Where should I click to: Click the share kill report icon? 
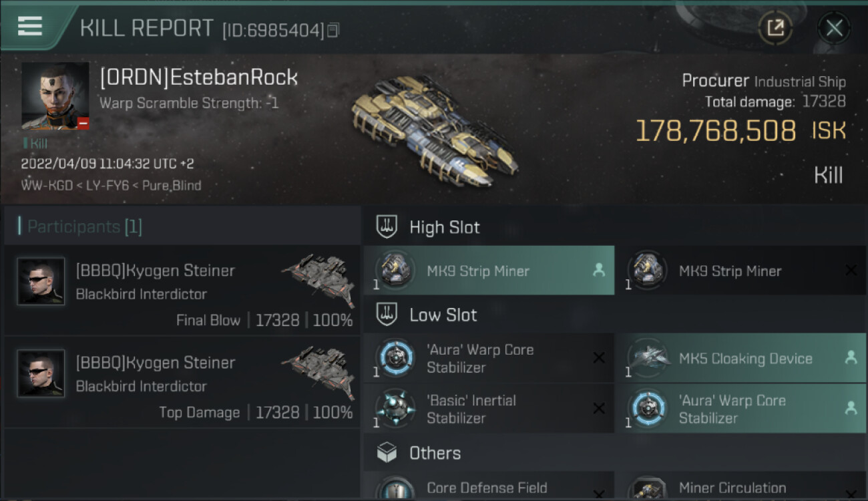tap(775, 28)
